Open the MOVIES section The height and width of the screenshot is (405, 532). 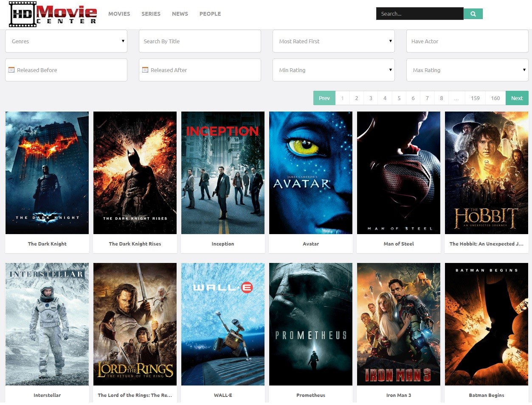click(x=119, y=14)
